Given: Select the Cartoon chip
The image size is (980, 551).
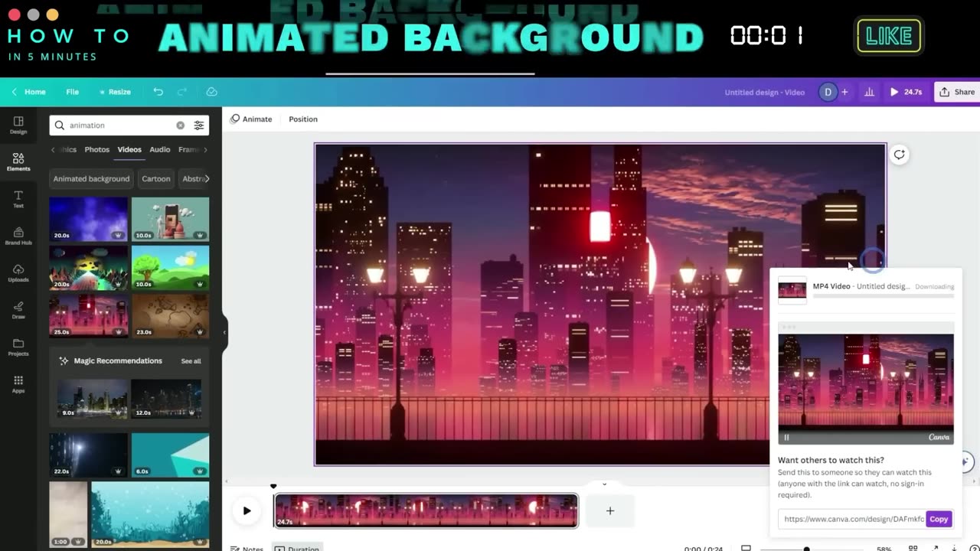Looking at the screenshot, I should click(156, 179).
